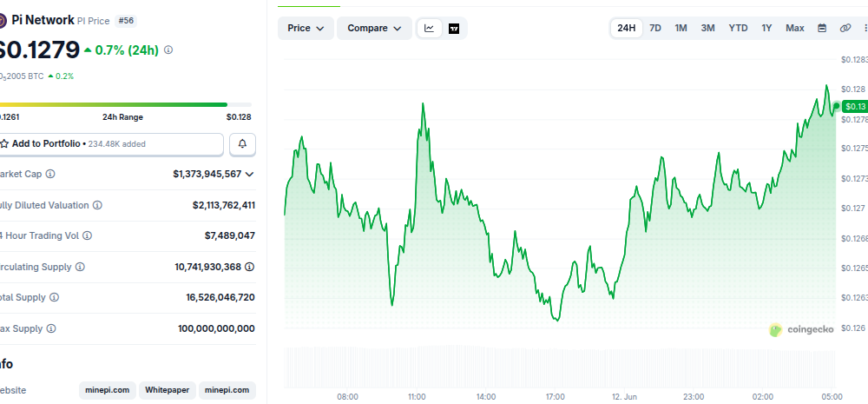Click info icon beside Fully Diluted Valuation

97,205
